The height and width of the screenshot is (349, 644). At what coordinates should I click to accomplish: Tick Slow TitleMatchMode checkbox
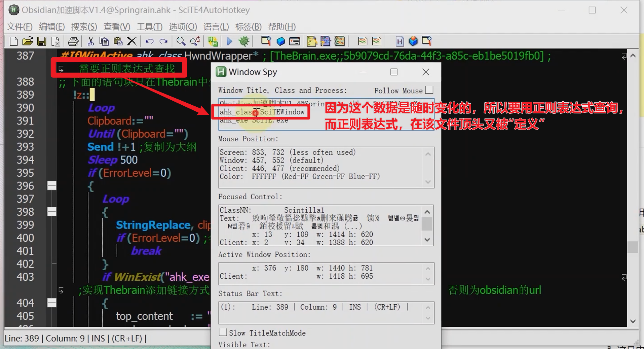pos(223,333)
